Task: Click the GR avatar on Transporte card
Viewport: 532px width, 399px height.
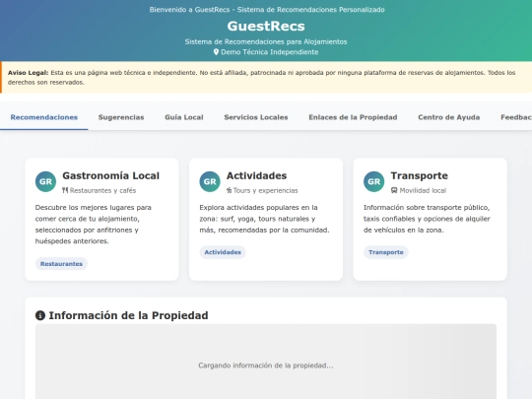Action: (374, 181)
